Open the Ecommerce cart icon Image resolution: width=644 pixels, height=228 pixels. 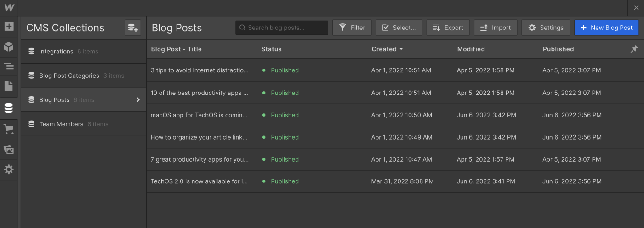tap(9, 129)
